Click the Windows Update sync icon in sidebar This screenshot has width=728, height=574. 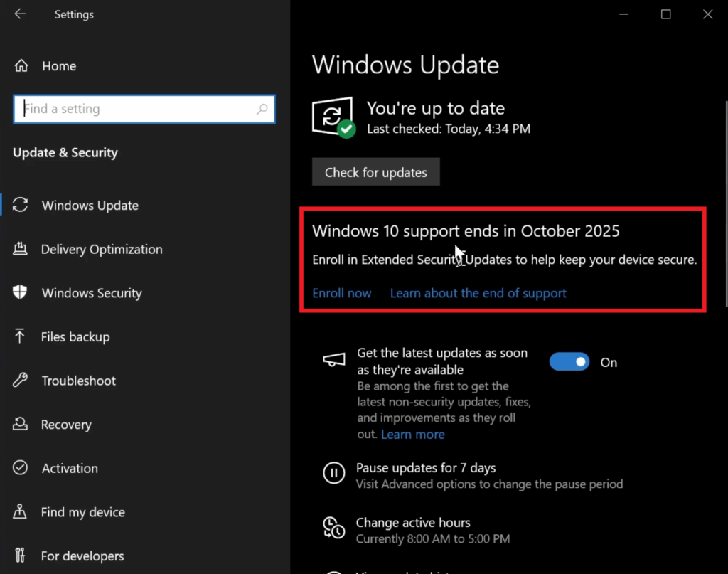21,206
